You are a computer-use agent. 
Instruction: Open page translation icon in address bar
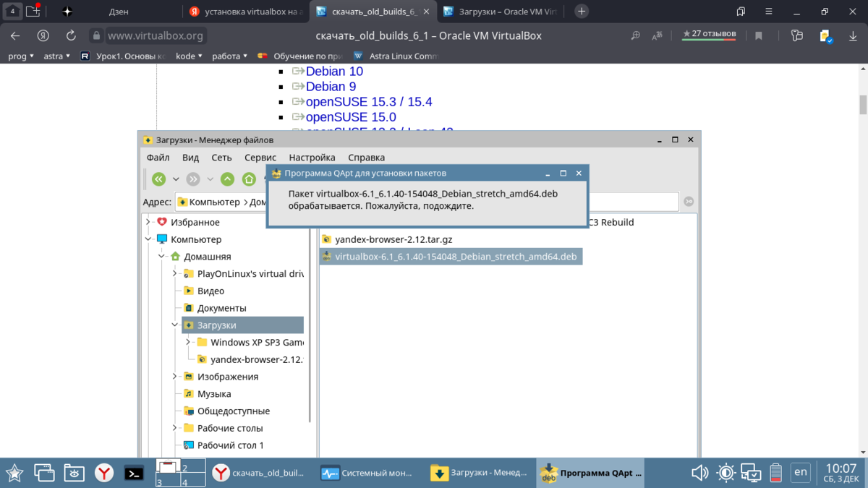(x=657, y=35)
